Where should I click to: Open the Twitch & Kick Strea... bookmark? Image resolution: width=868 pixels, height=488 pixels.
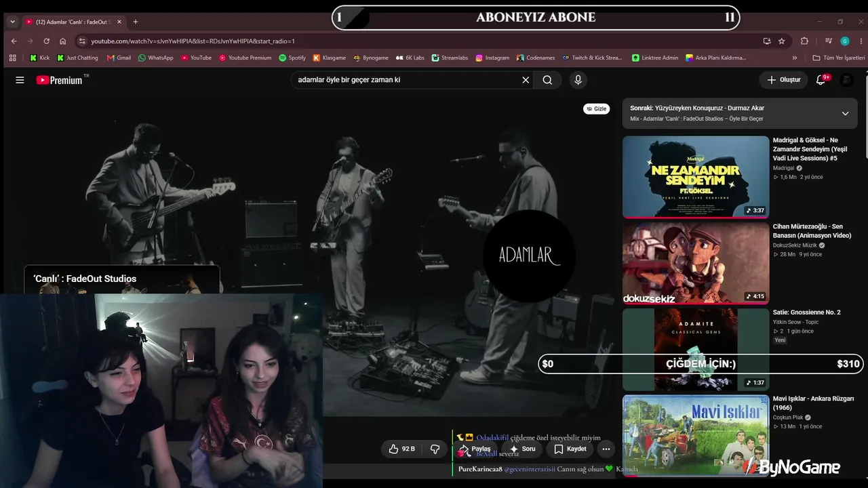(x=592, y=58)
